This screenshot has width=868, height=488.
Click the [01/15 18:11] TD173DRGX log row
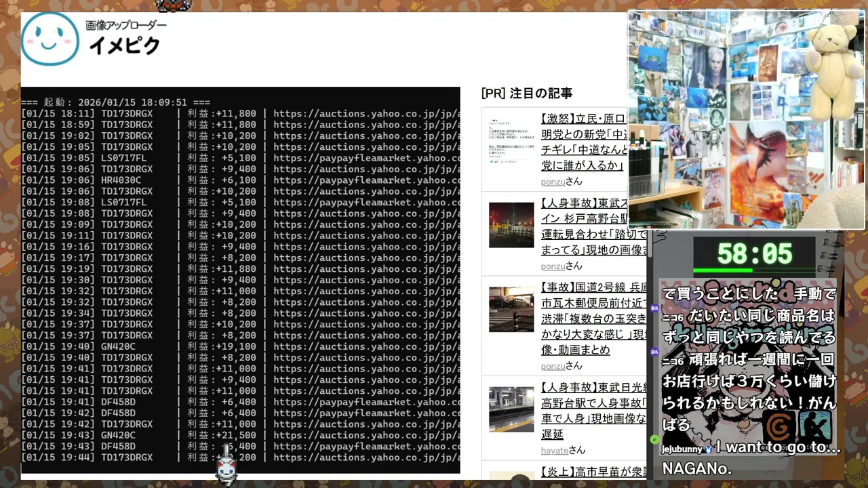click(240, 114)
